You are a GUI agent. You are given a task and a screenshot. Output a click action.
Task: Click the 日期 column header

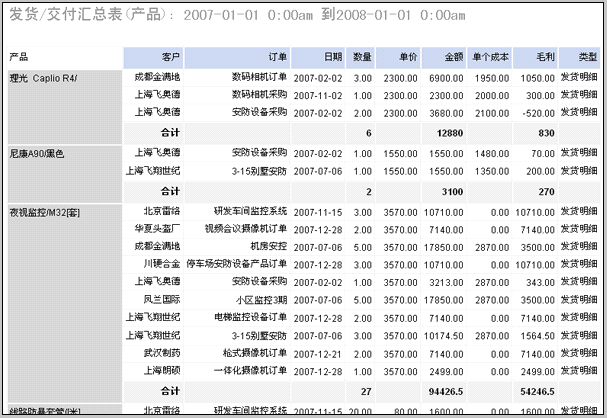(332, 57)
